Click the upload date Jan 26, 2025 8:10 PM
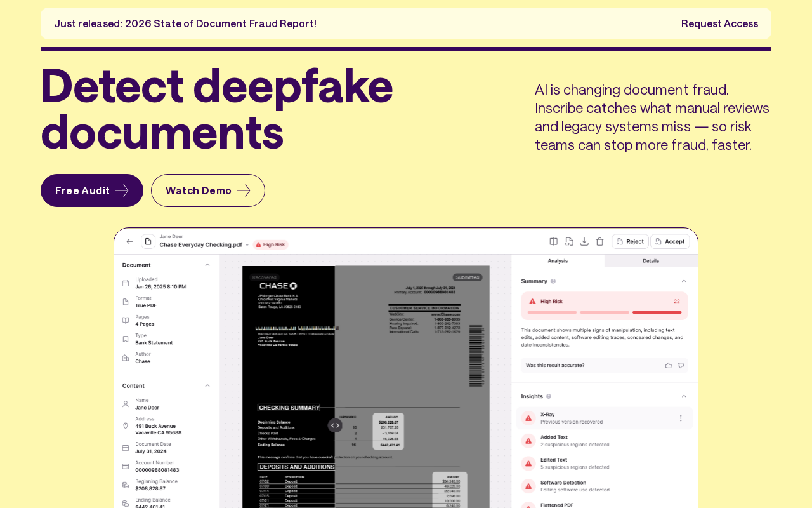This screenshot has height=508, width=812. tap(160, 287)
